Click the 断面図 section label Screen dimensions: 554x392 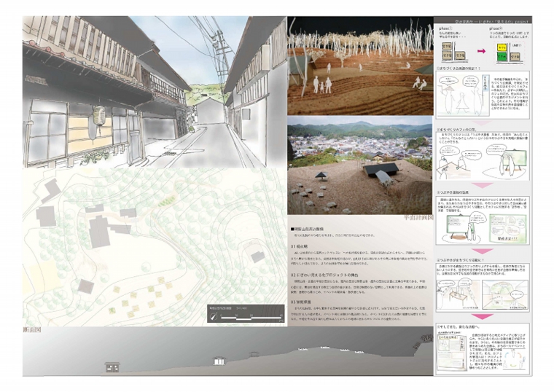[x=33, y=331]
